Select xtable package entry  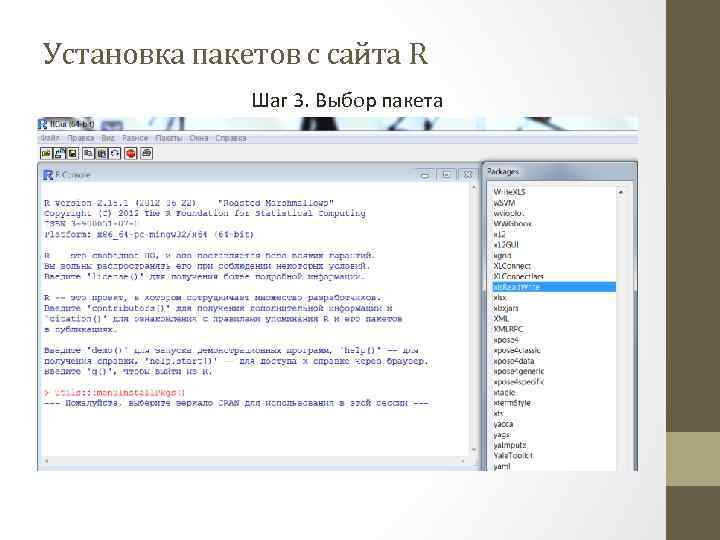504,393
